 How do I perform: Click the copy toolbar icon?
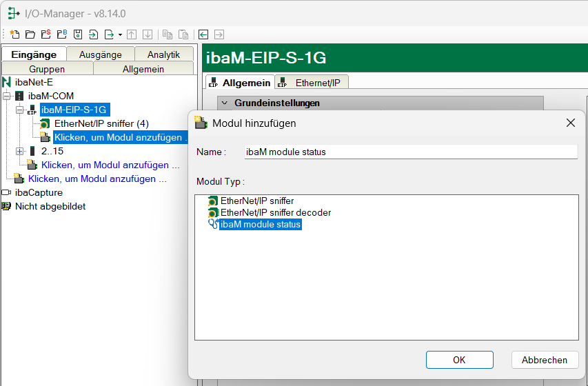click(168, 34)
